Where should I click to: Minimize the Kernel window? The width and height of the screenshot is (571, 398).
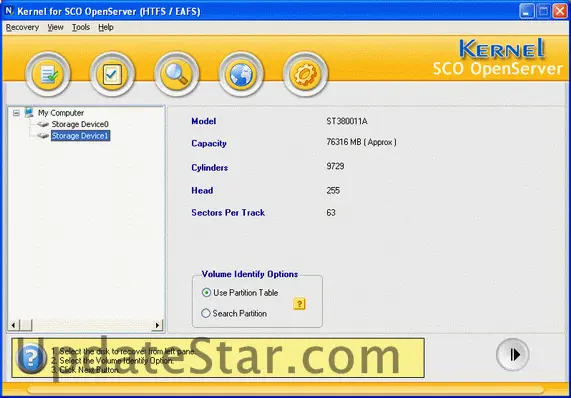pos(527,11)
